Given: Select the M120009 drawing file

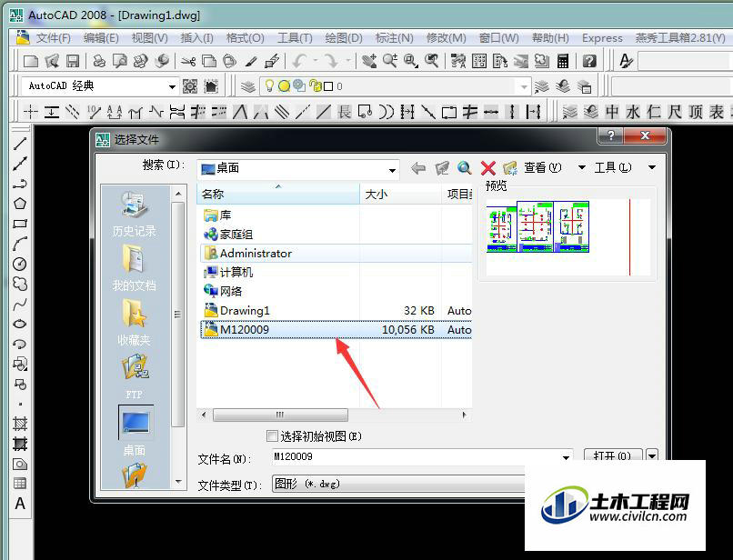Looking at the screenshot, I should pos(336,330).
